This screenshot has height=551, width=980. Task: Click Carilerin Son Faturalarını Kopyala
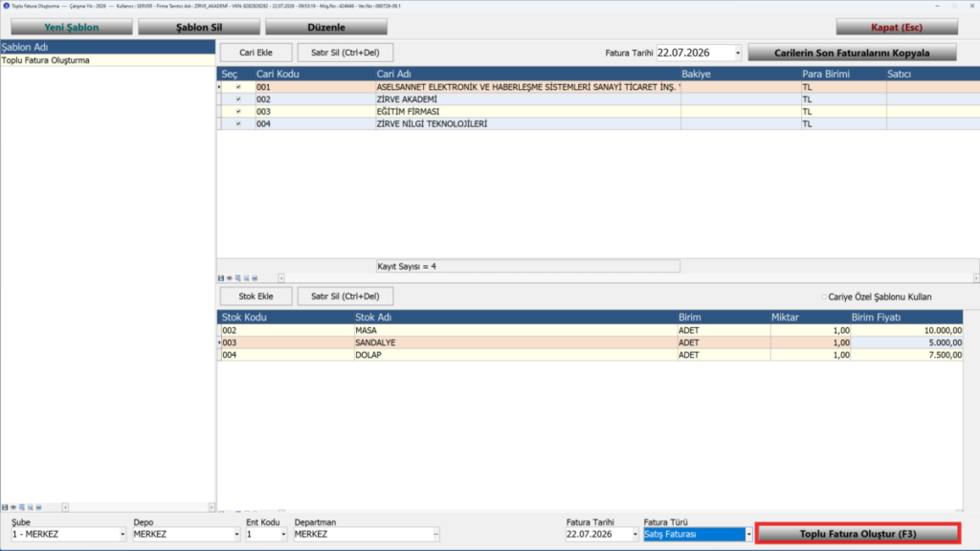[852, 54]
